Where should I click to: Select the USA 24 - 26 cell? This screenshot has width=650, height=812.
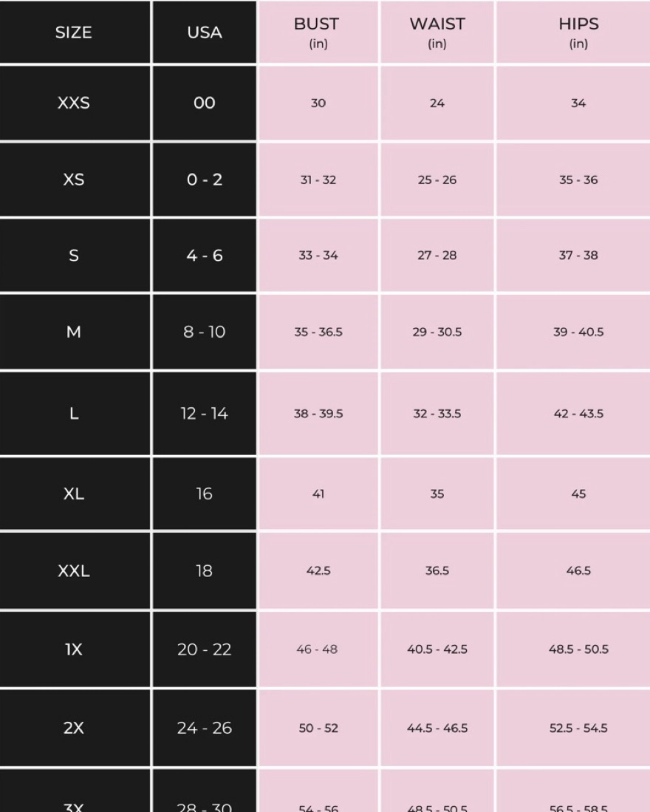pos(205,728)
